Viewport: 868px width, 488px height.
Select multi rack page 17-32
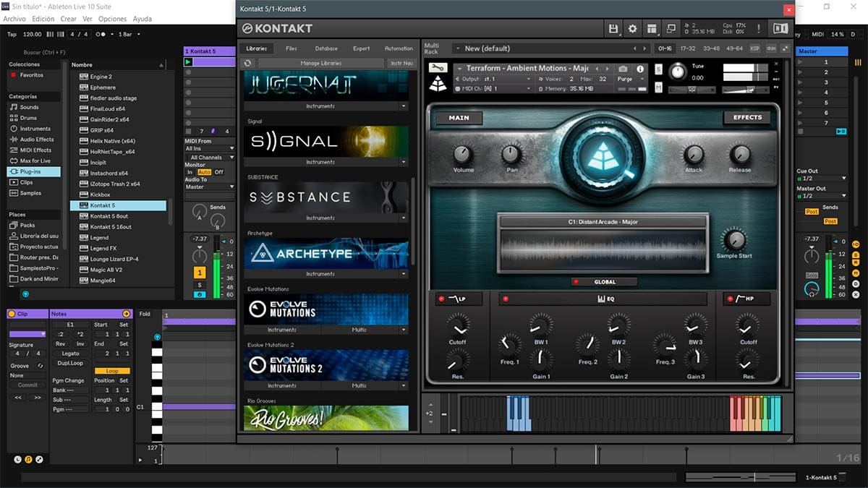688,48
